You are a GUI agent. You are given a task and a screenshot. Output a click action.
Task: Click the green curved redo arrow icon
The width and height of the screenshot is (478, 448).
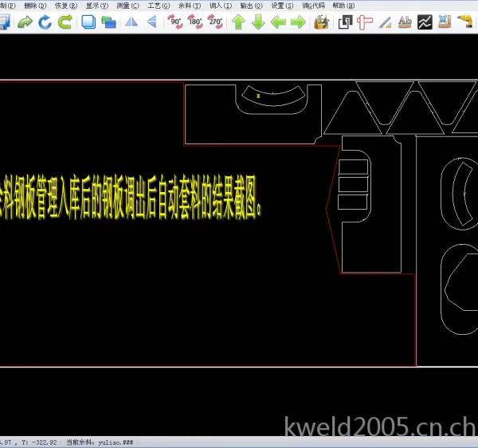coord(25,22)
